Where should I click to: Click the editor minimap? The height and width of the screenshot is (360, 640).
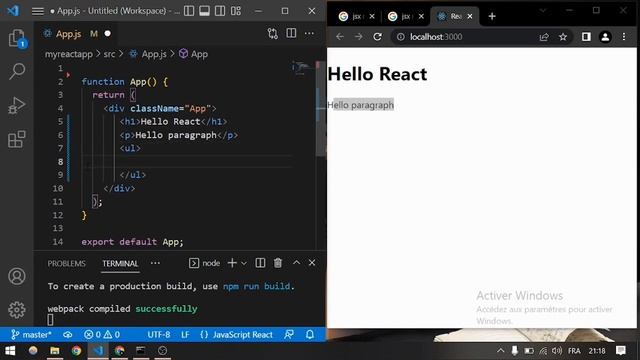[301, 69]
